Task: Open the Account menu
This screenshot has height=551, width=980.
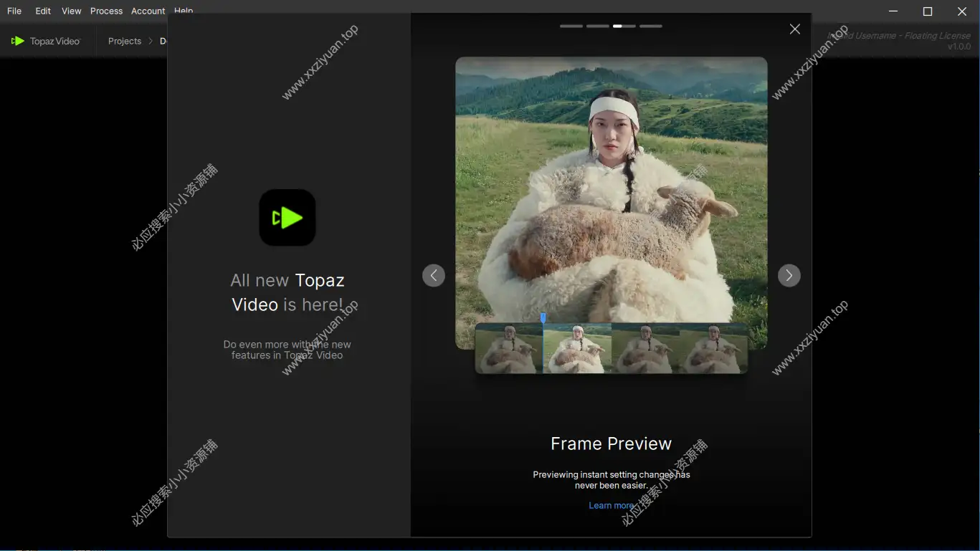Action: [148, 11]
